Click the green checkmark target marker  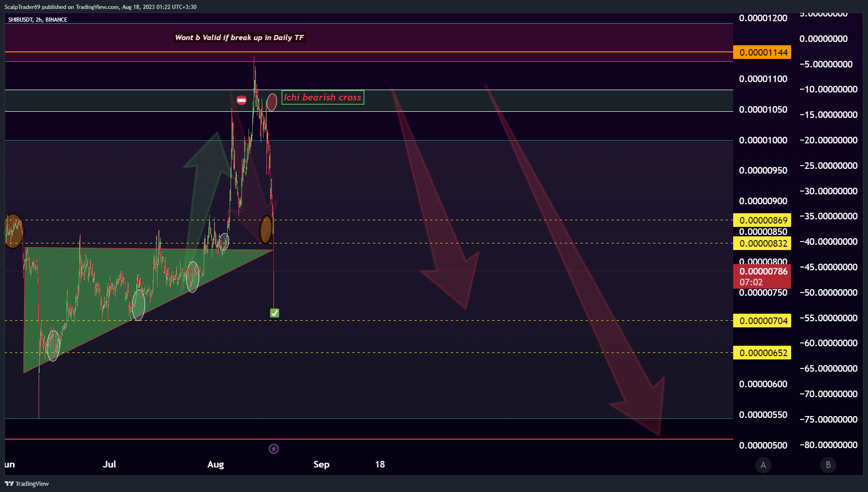pos(274,313)
